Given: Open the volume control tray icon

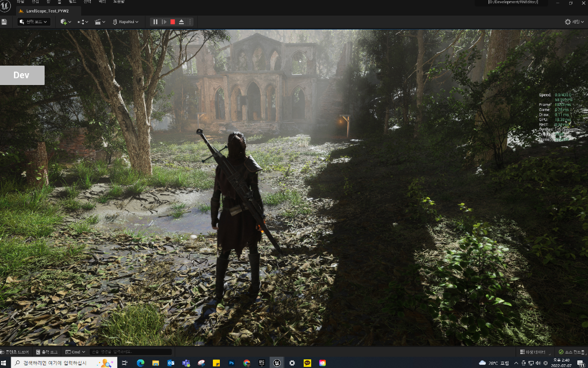Looking at the screenshot, I should (x=537, y=363).
